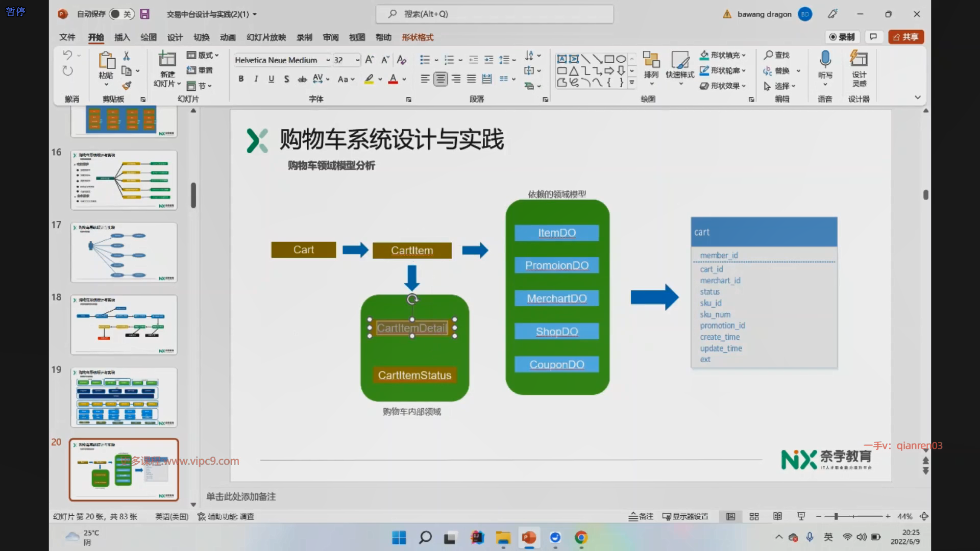The width and height of the screenshot is (980, 551).
Task: Click the Arrange shapes icon
Action: coord(651,60)
